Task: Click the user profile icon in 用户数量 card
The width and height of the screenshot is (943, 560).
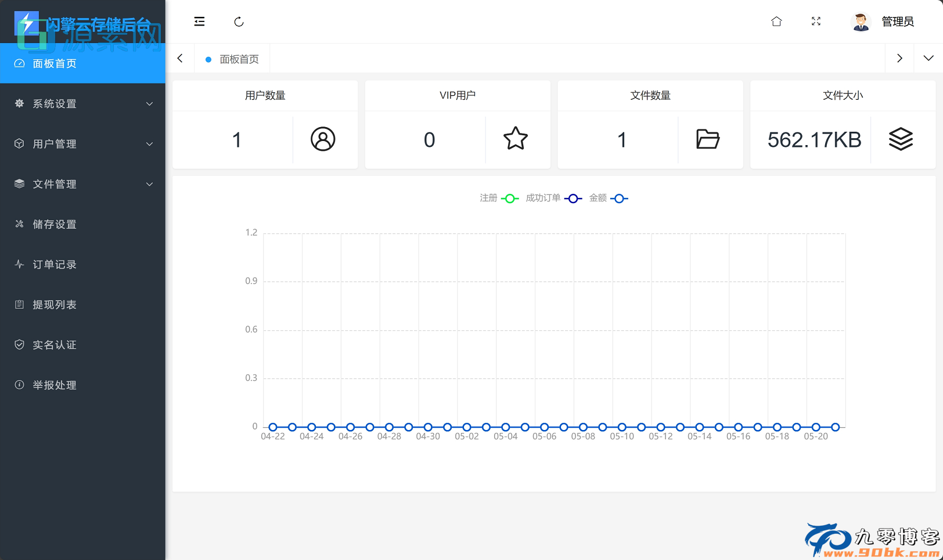Action: click(323, 139)
